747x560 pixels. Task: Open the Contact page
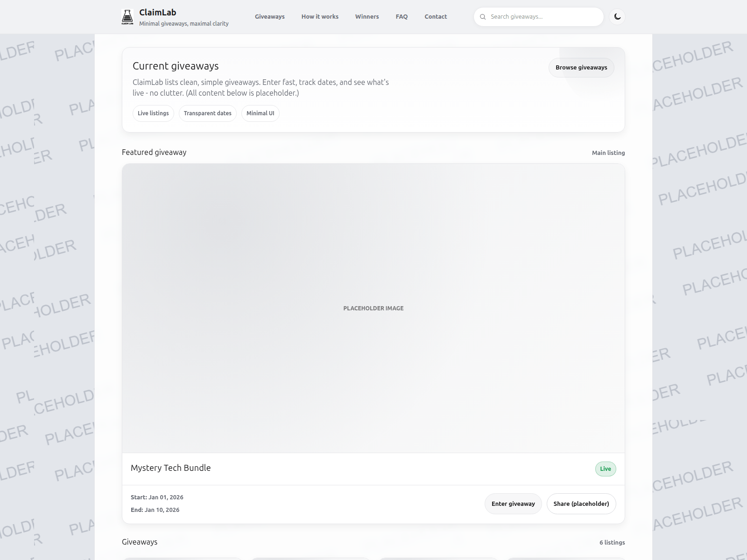(x=435, y=16)
